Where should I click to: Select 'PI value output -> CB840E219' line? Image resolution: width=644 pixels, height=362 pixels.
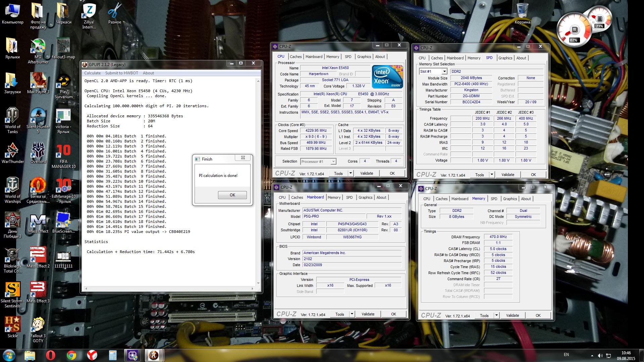(x=139, y=232)
